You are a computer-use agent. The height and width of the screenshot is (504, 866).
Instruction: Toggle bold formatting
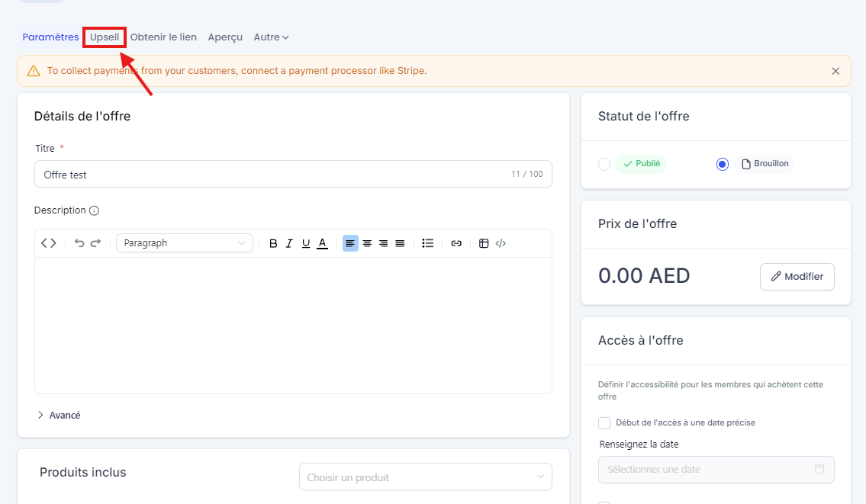coord(273,243)
